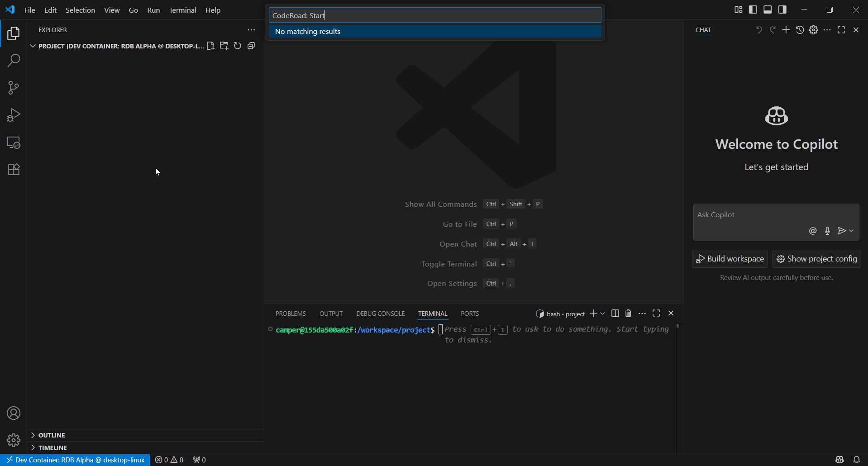
Task: Kill the terminal with trash icon
Action: [628, 314]
